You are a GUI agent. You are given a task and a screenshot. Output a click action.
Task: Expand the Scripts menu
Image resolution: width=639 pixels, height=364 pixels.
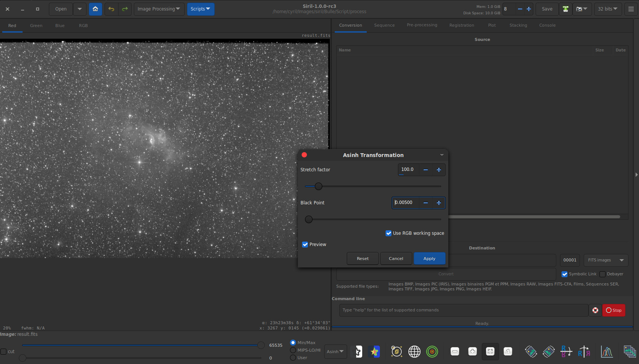point(200,9)
